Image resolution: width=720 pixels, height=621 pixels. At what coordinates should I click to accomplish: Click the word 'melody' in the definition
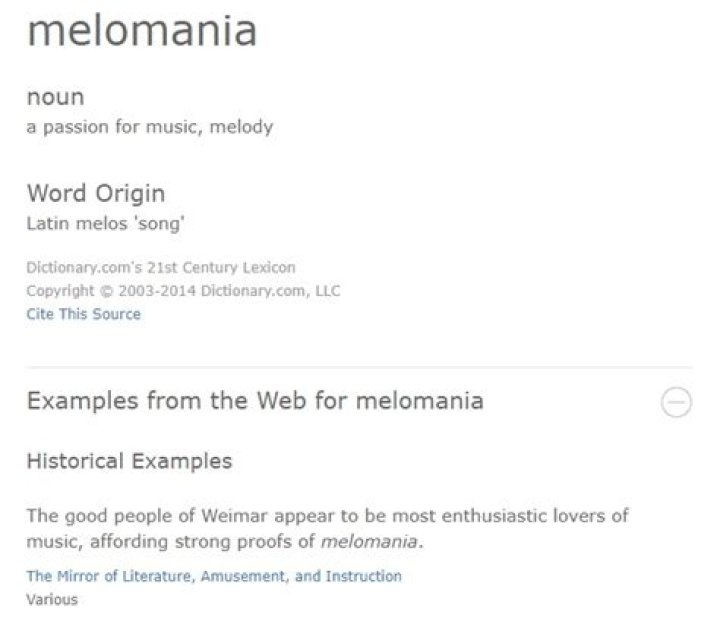click(241, 127)
